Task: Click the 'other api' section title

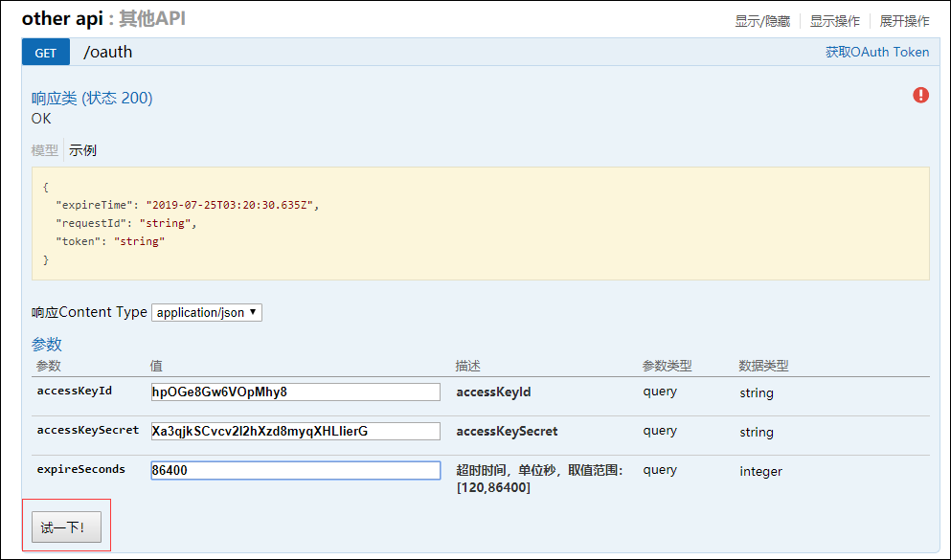Action: pyautogui.click(x=61, y=19)
